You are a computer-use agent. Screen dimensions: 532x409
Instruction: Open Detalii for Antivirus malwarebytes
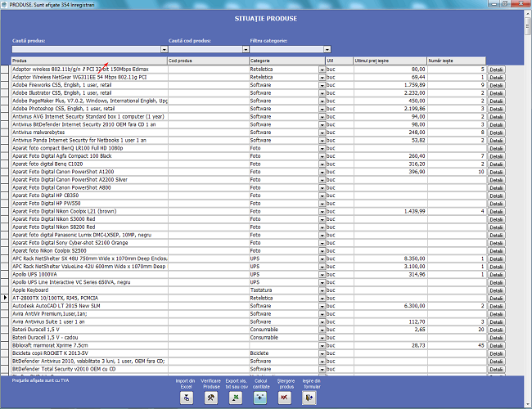(x=496, y=133)
